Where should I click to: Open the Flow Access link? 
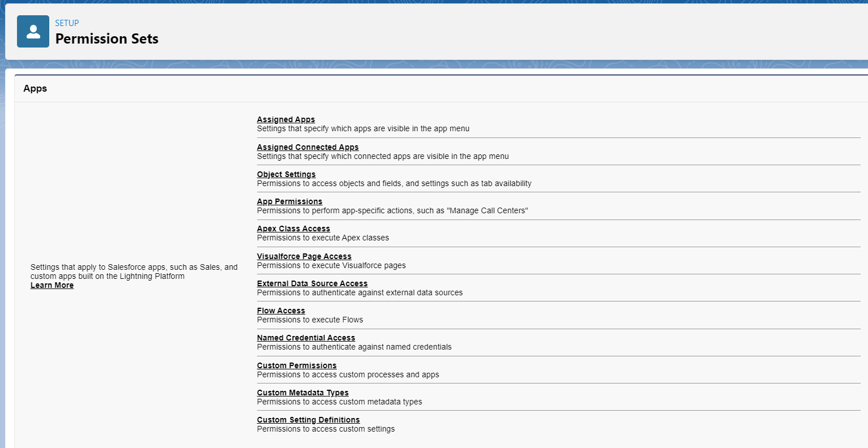[281, 311]
